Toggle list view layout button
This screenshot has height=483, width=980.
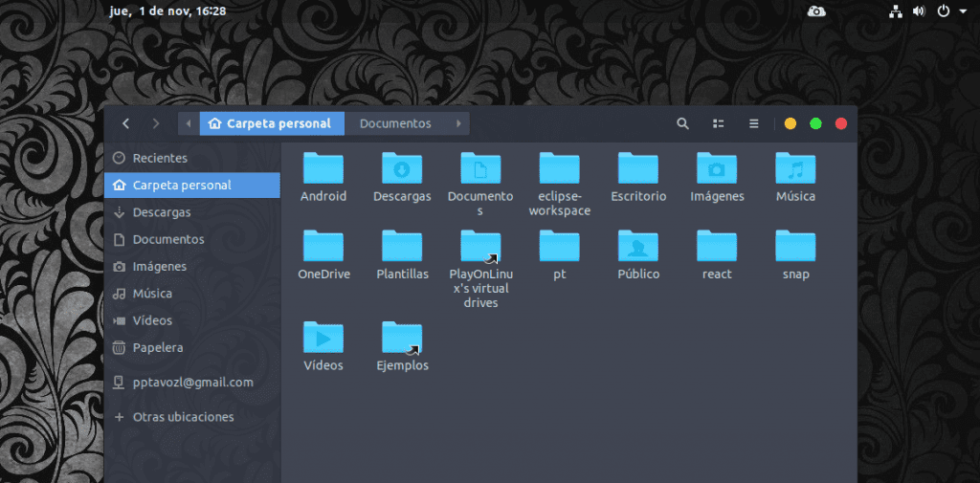point(718,123)
